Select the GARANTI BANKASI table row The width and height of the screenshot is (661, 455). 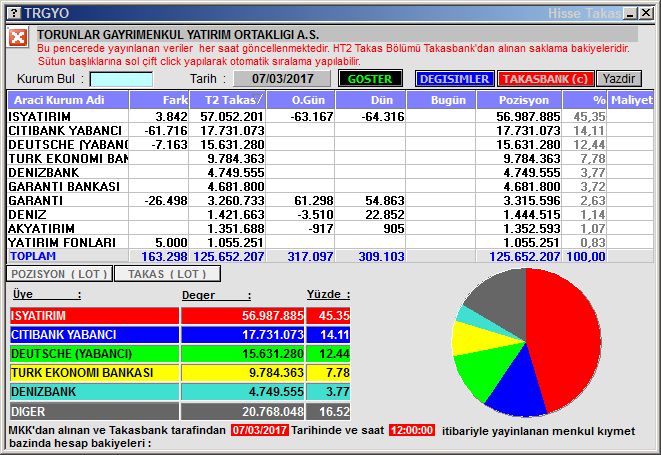330,186
